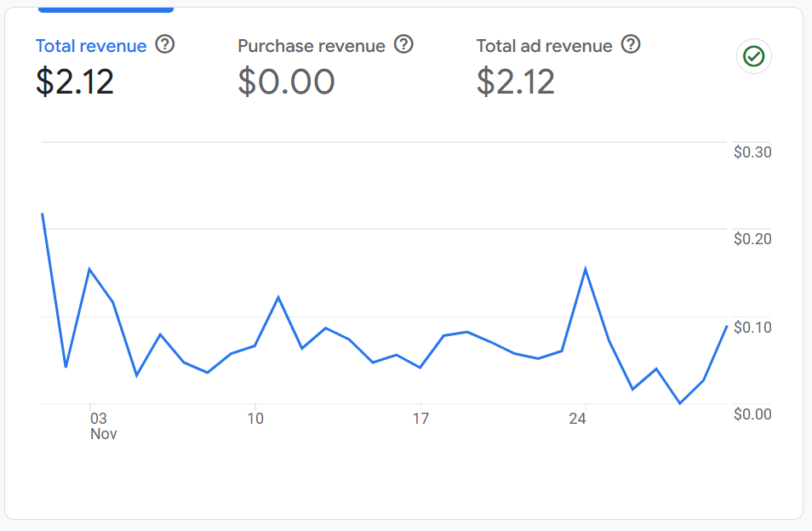Image resolution: width=812 pixels, height=531 pixels.
Task: Click the blue active tab indicator bar
Action: tap(106, 9)
